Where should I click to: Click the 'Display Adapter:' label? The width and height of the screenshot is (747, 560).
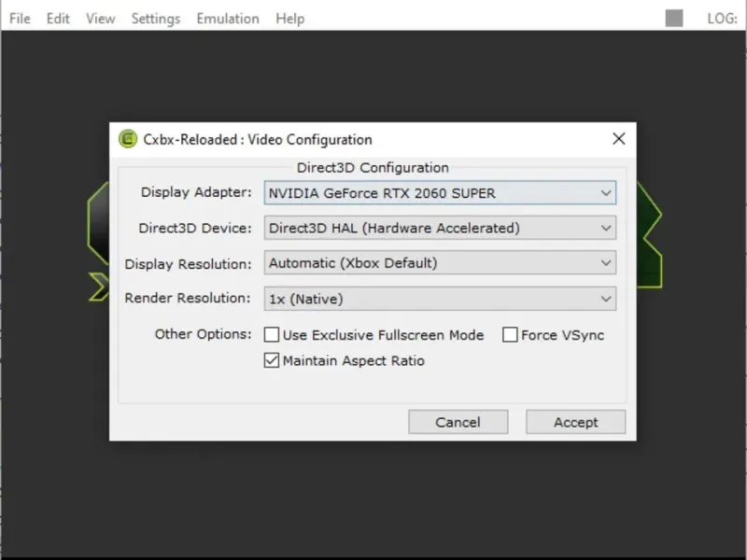[196, 192]
